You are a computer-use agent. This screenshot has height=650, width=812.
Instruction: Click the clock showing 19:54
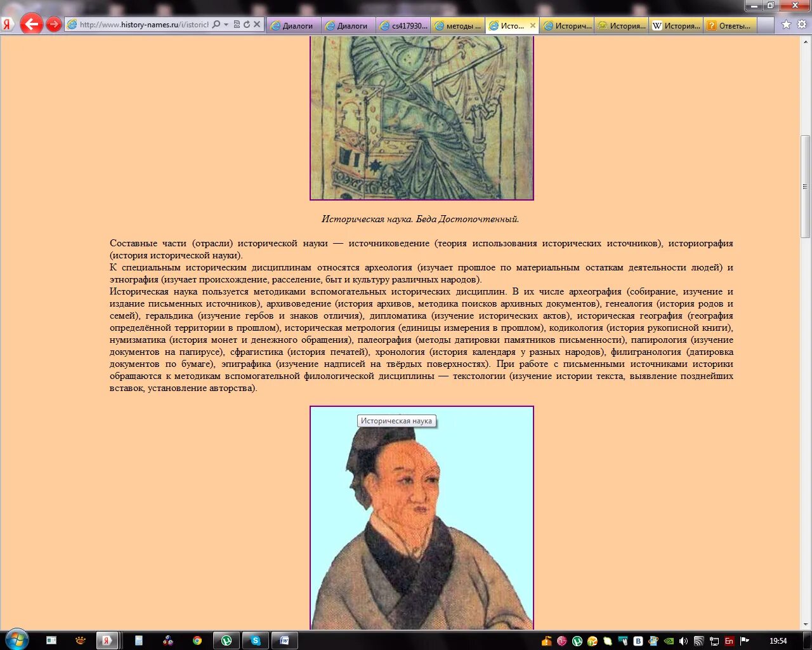(778, 641)
